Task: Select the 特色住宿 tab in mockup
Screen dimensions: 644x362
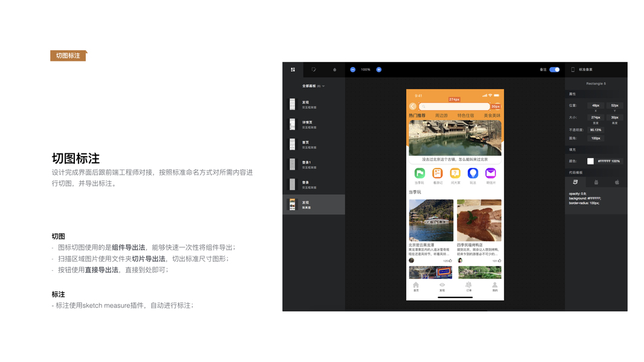Action: point(466,116)
